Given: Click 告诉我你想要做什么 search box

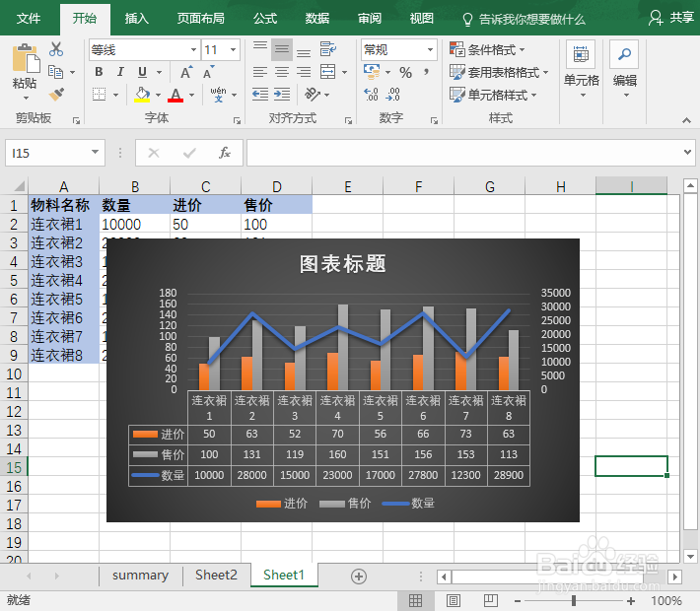Looking at the screenshot, I should [x=525, y=19].
